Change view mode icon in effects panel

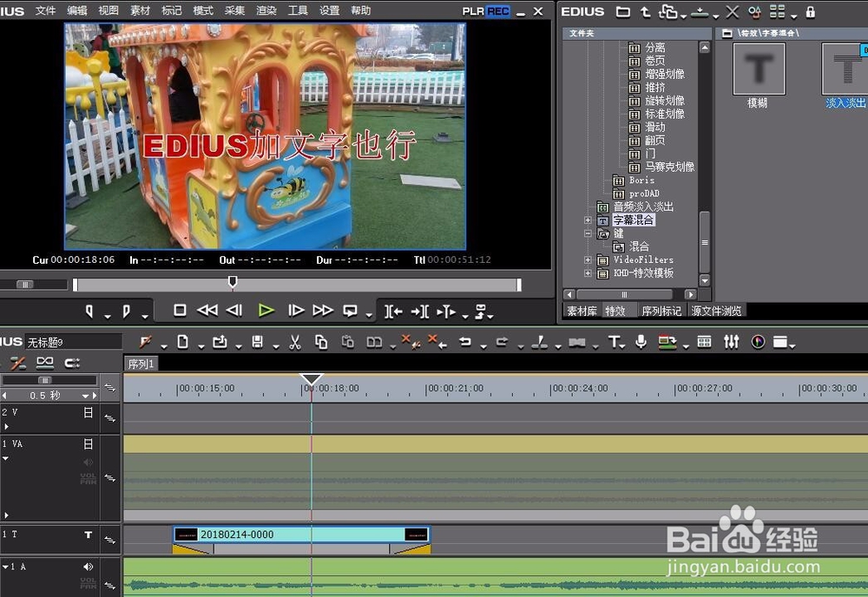pos(777,11)
